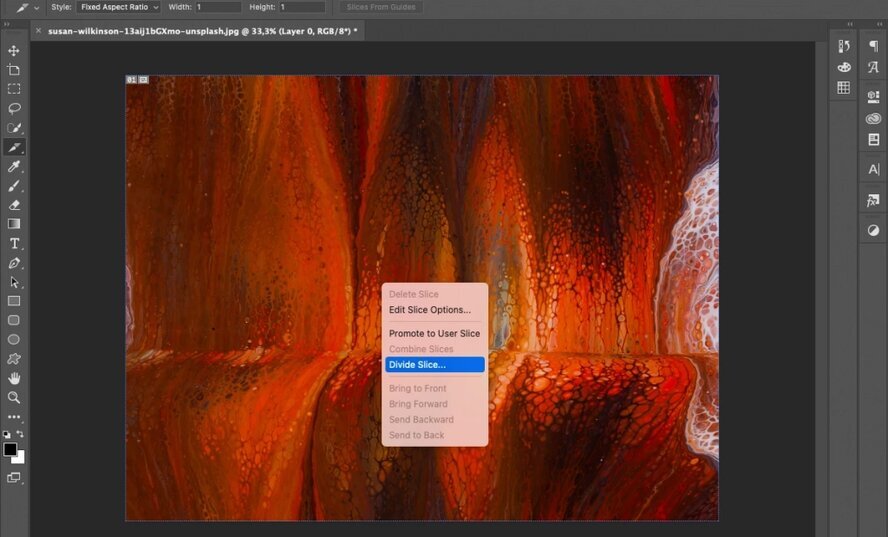Click the slice type badge icon beside the 01 slice number
888x537 pixels.
point(144,80)
